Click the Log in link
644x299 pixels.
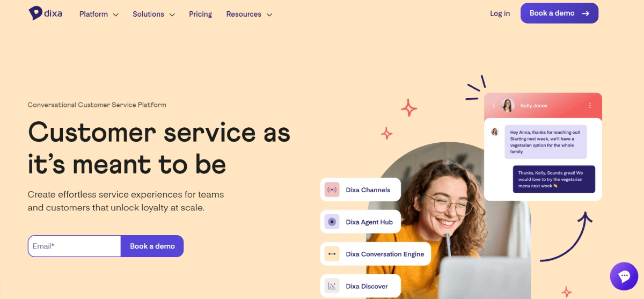point(500,13)
